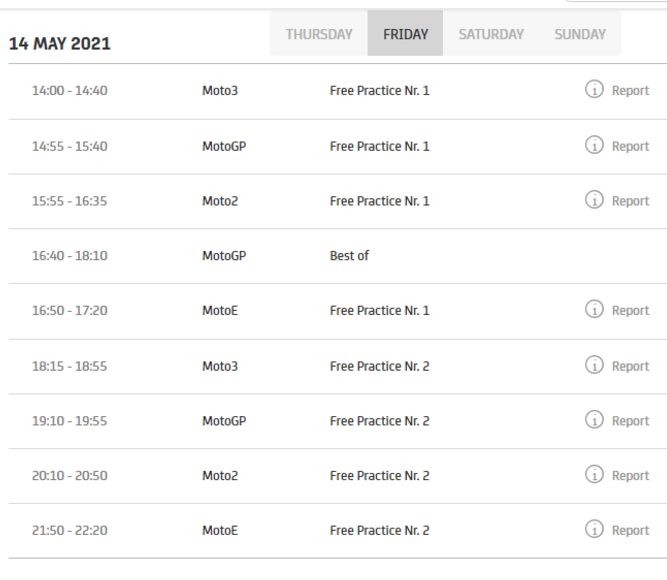The width and height of the screenshot is (667, 580).
Task: Click info icon for MotoGP Free Practice Nr. 2
Action: point(594,421)
